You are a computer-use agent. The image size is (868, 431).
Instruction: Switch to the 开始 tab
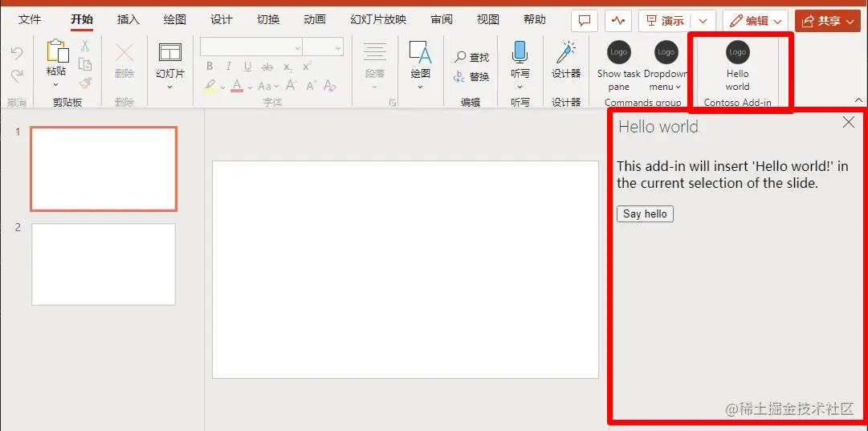point(82,21)
